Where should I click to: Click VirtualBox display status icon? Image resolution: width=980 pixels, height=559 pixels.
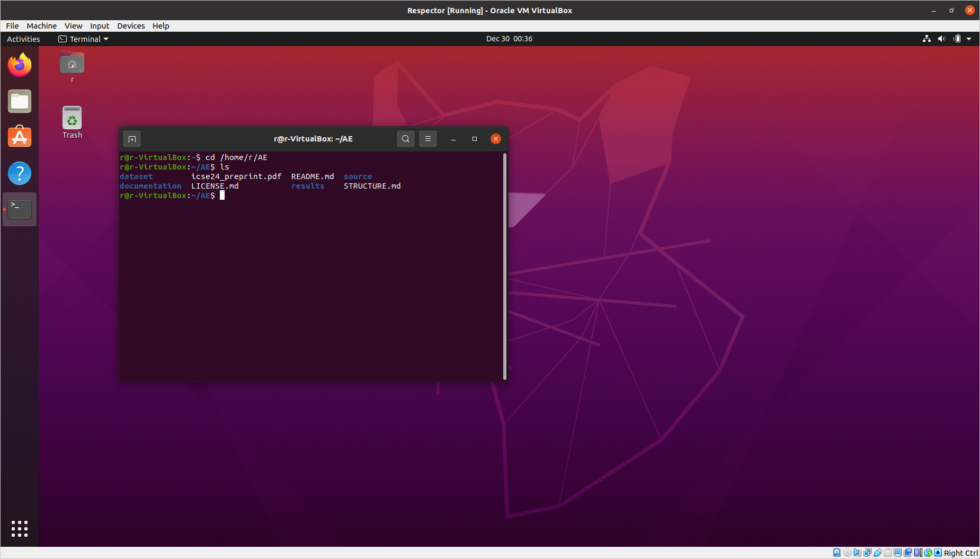pos(897,553)
